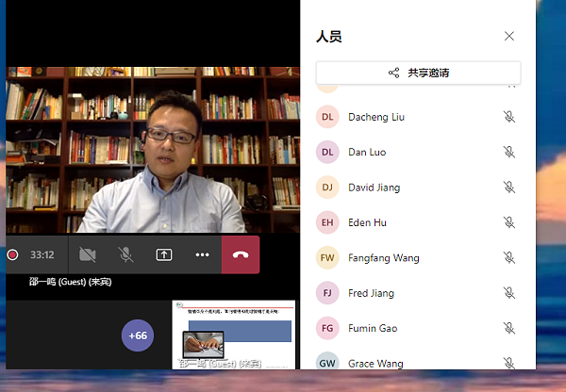Close the 人员 people panel
Screen dimensions: 566x392
pos(509,36)
